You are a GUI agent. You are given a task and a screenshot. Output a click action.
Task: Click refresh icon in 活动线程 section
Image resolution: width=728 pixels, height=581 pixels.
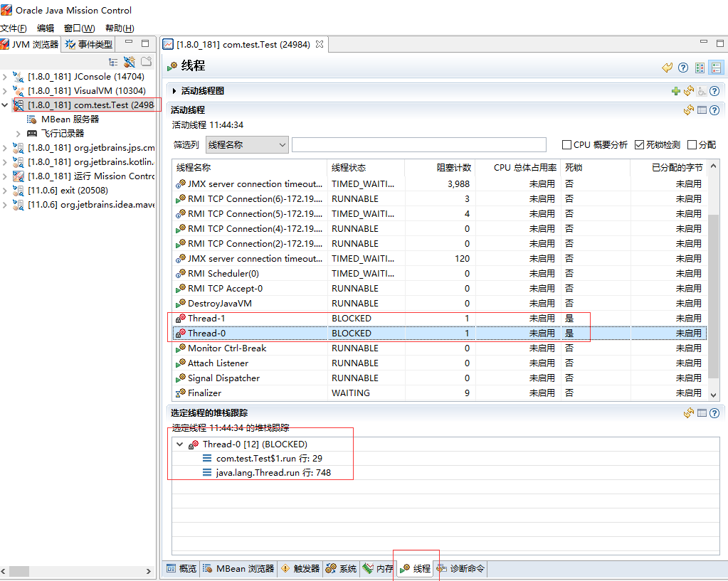(x=689, y=110)
